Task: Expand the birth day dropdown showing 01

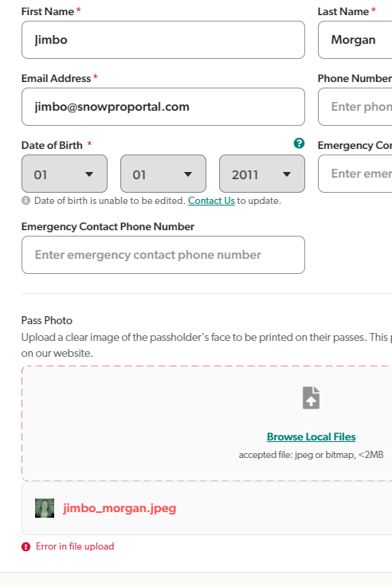Action: click(163, 174)
